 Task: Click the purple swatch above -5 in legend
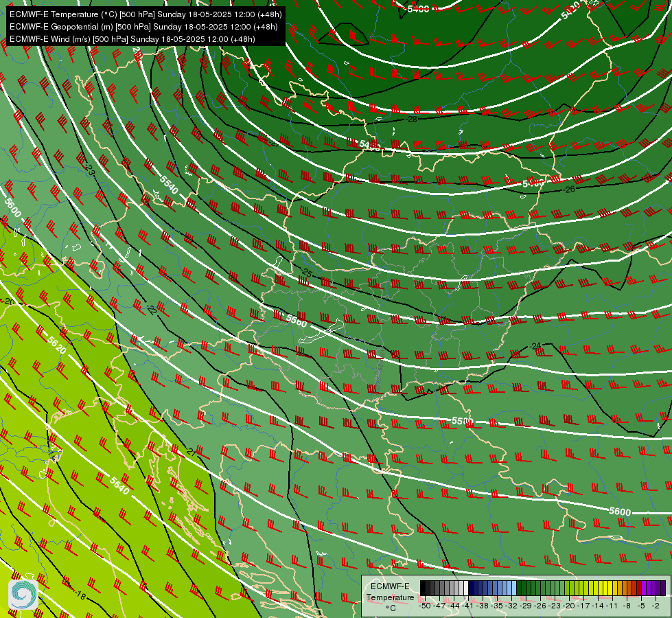pos(644,588)
